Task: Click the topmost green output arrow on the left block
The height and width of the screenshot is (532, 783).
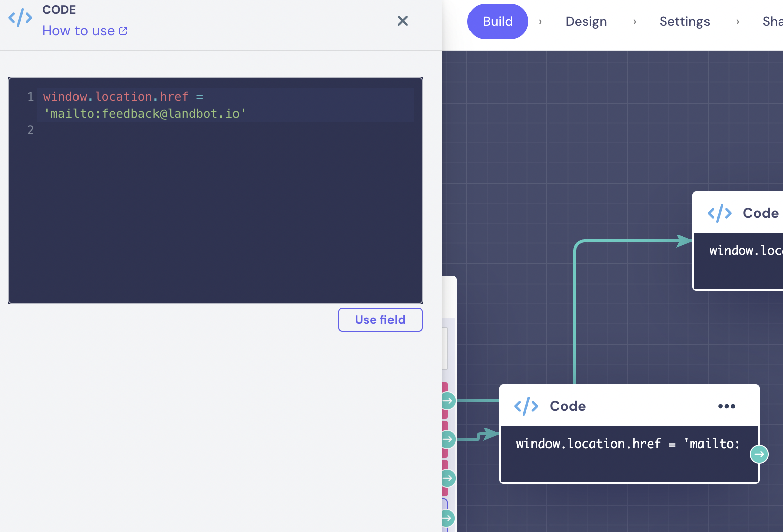Action: (x=447, y=401)
